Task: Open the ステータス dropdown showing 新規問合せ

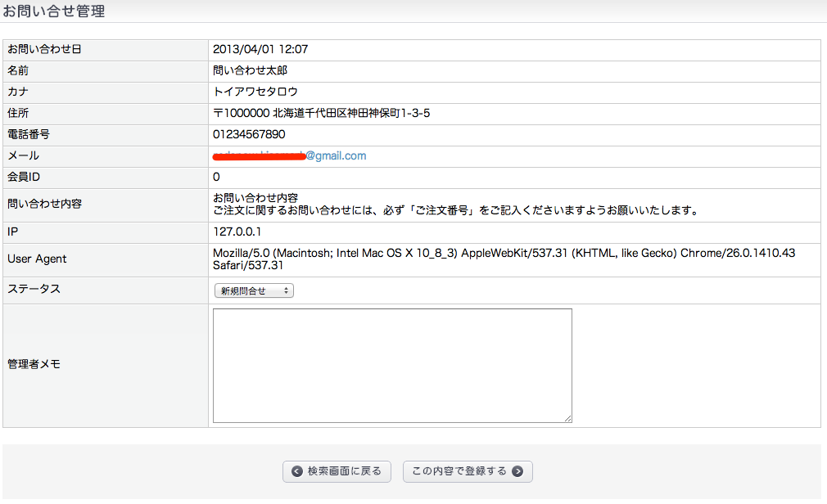Action: click(254, 290)
